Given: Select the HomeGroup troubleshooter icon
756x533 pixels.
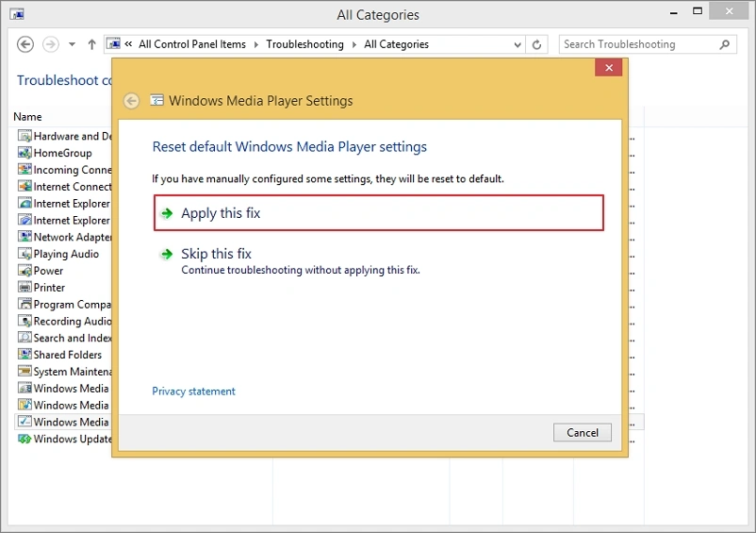Looking at the screenshot, I should (x=25, y=153).
